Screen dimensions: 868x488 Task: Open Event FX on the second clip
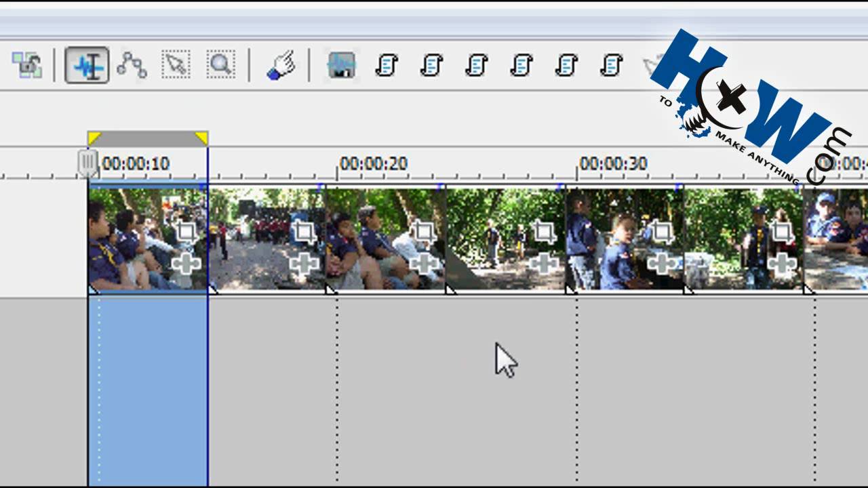pos(304,264)
